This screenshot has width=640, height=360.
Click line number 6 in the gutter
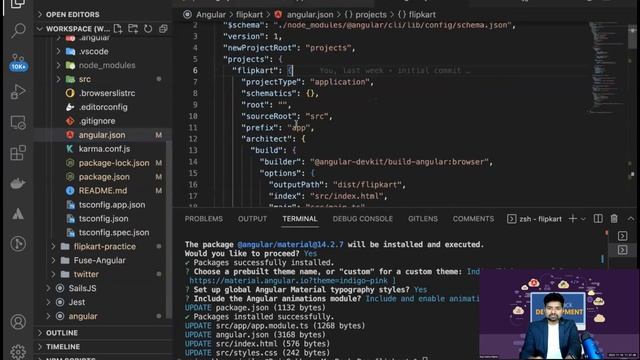tap(195, 70)
